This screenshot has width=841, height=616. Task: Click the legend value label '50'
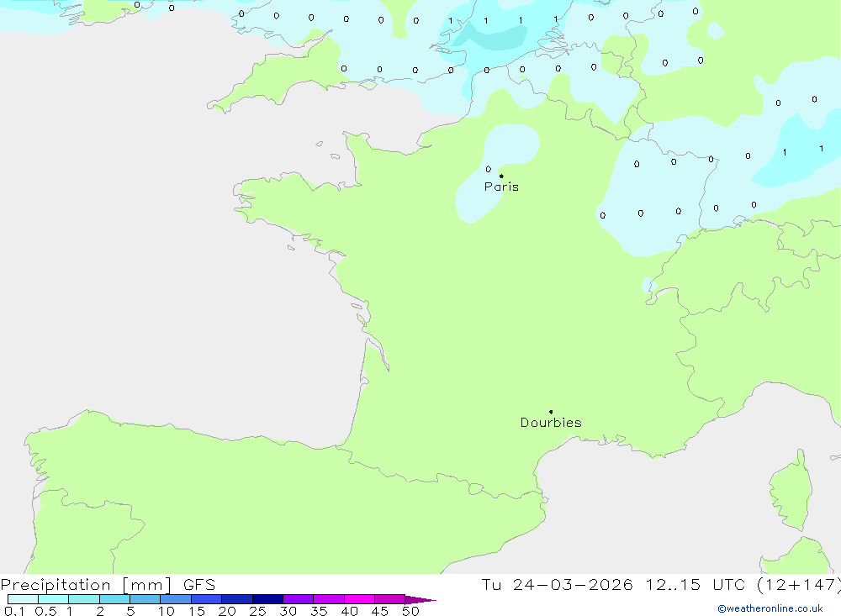(410, 611)
